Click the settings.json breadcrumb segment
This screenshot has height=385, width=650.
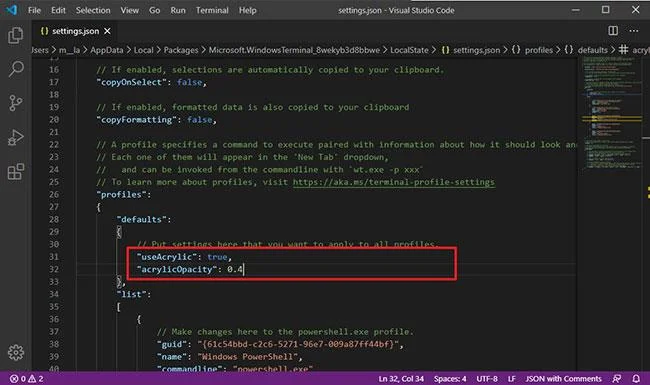471,50
